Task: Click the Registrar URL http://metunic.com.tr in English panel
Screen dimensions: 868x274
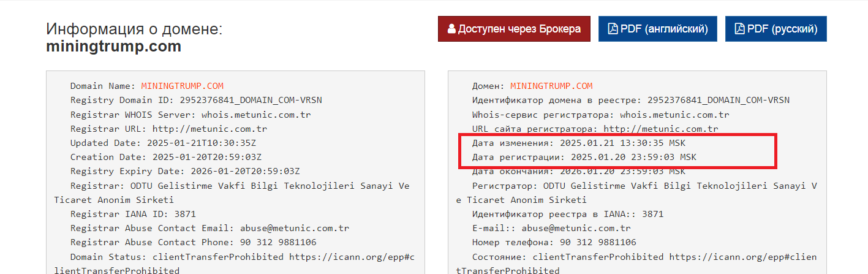Action: tap(209, 129)
